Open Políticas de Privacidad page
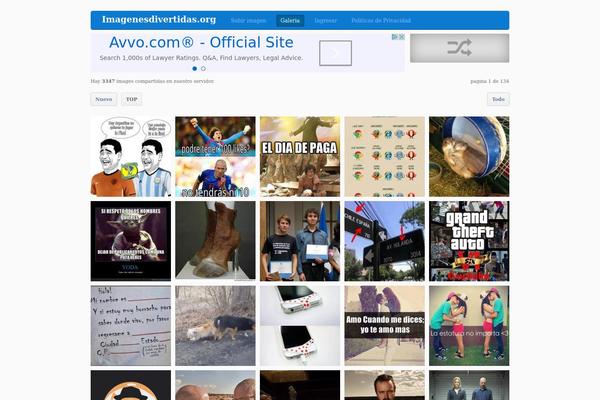This screenshot has height=400, width=600. (x=381, y=21)
